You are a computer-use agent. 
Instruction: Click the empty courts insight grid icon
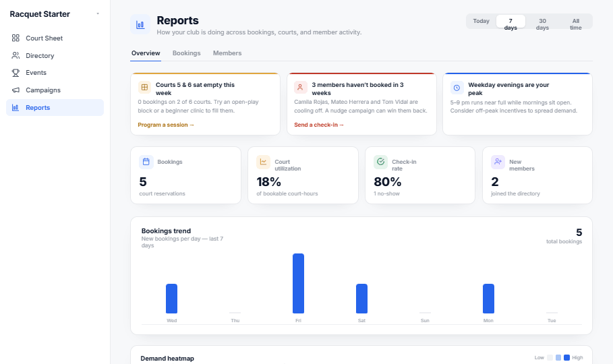144,87
